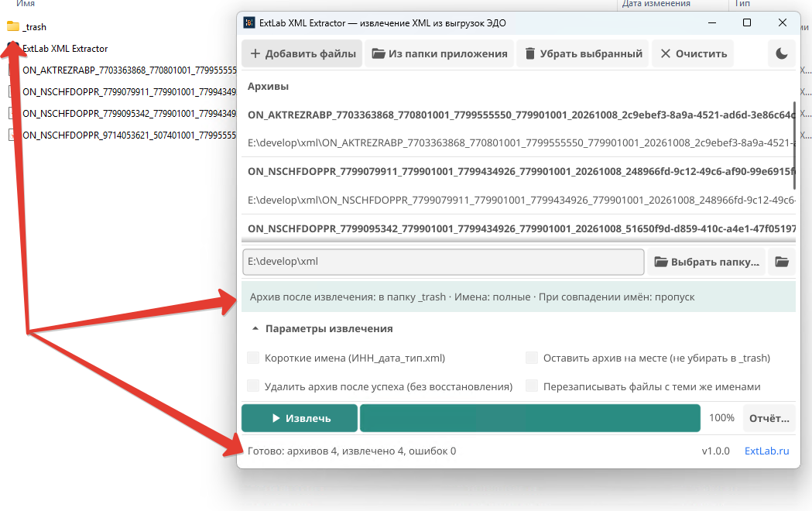The height and width of the screenshot is (511, 812).
Task: Enable Короткие имена checkbox
Action: (253, 358)
